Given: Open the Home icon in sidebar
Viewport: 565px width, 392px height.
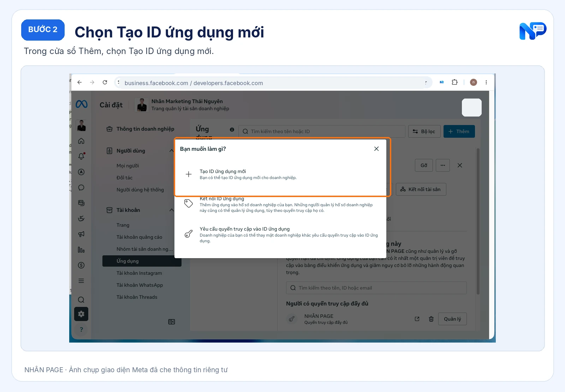Looking at the screenshot, I should [81, 141].
